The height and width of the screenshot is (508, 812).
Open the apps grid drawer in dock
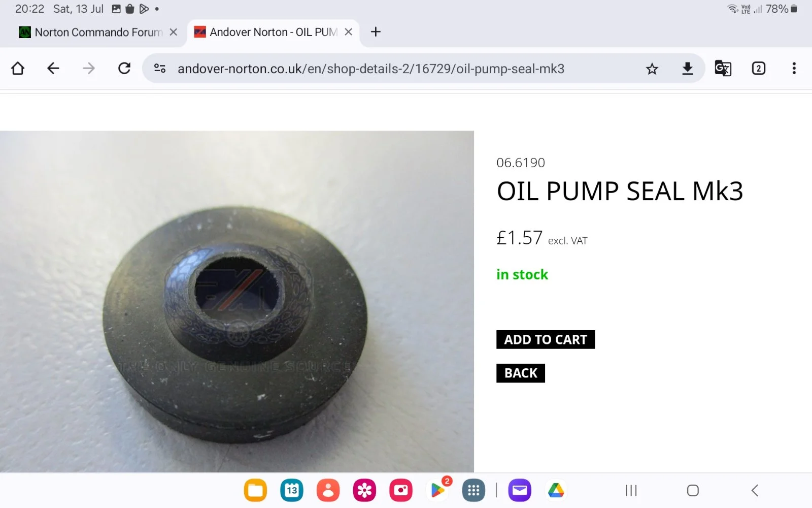tap(473, 490)
